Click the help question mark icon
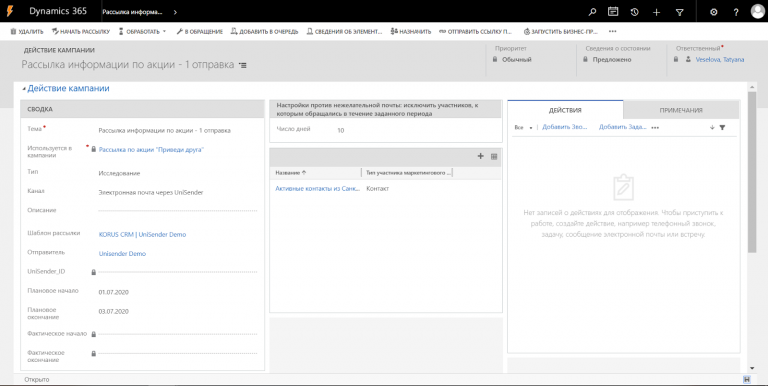 pyautogui.click(x=736, y=12)
